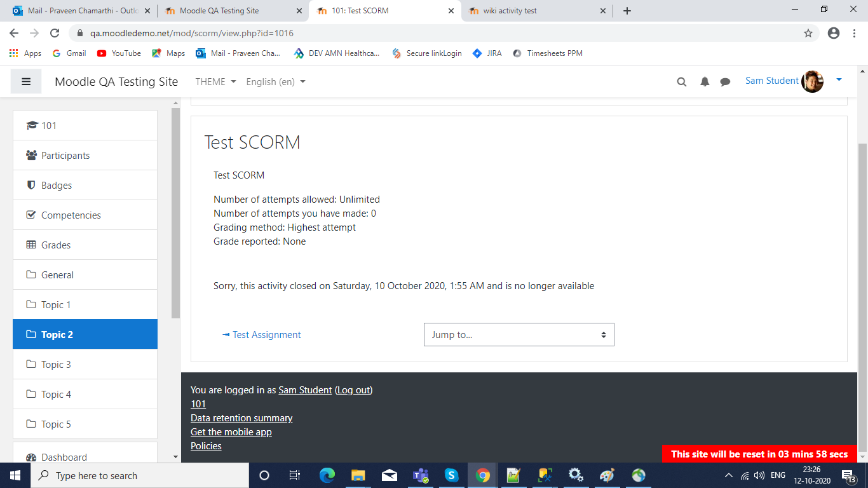Open DEV AMN Healthca... bookmark
This screenshot has width=868, height=488.
tap(337, 53)
